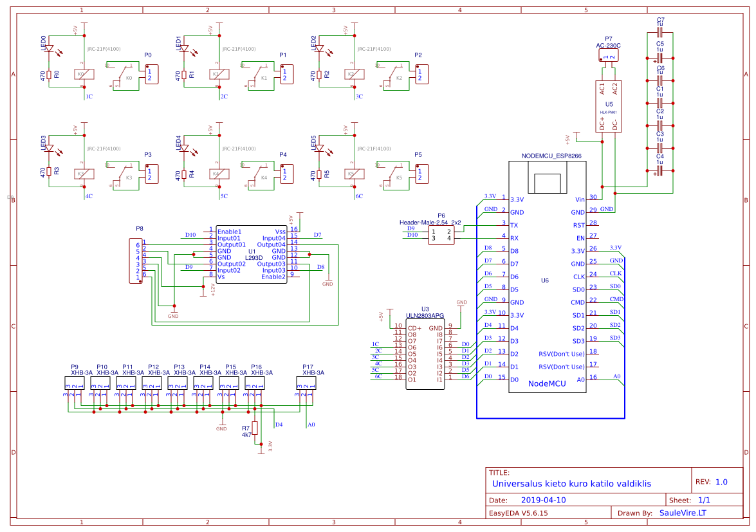
Task: Pick resistor R0 470 ohm symbol
Action: [x=49, y=75]
